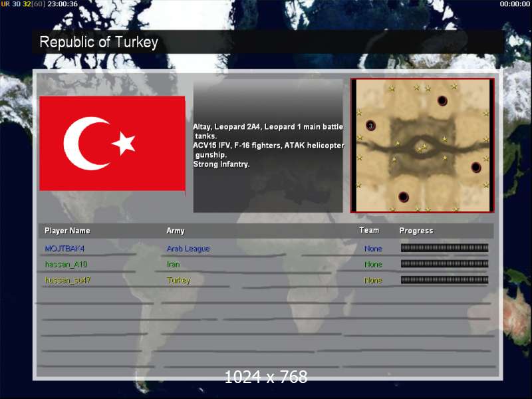Select player name MOJTBAK4

(65, 249)
